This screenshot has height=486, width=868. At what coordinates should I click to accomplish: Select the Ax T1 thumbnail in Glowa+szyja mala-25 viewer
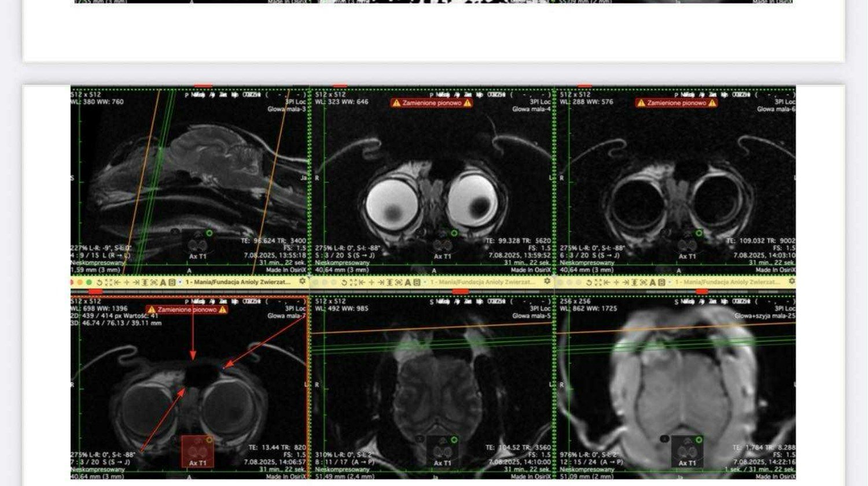click(x=687, y=452)
